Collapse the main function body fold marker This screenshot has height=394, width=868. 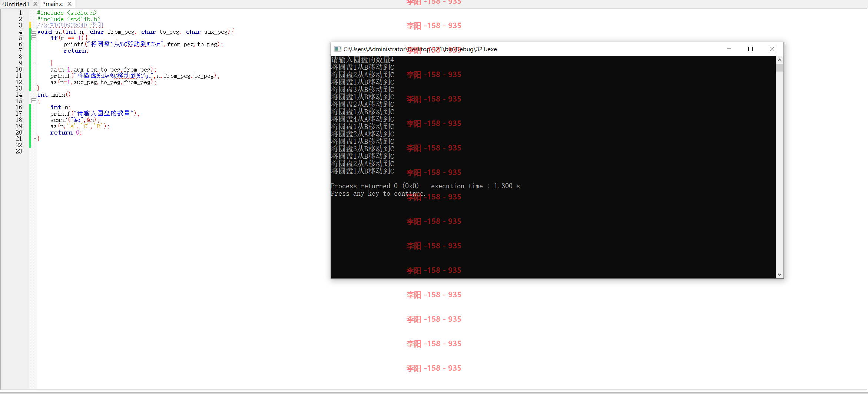34,101
